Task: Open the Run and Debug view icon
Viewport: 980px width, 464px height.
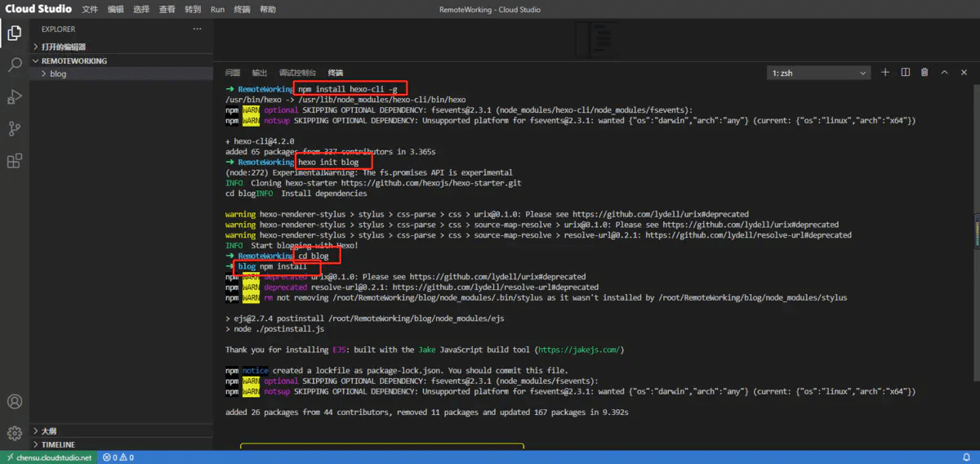Action: click(14, 97)
